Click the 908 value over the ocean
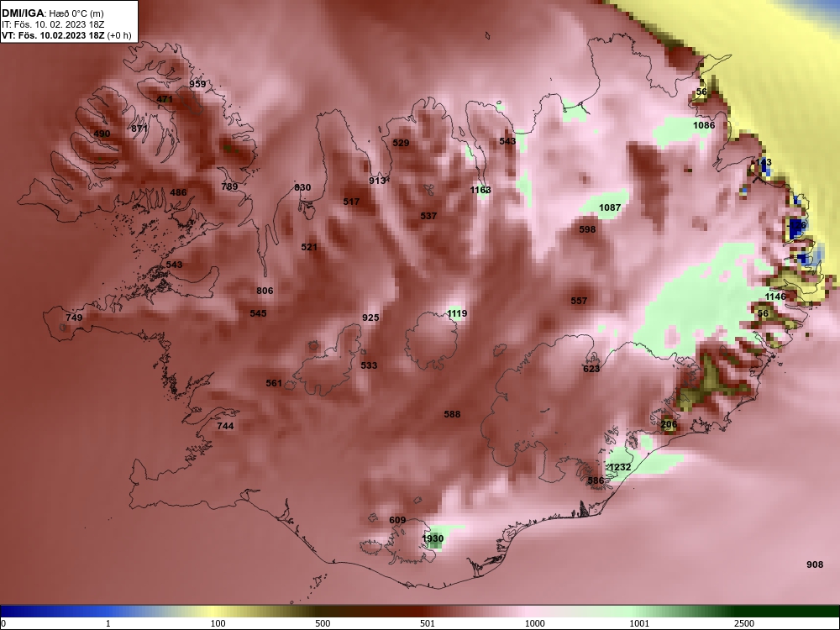This screenshot has height=630, width=840. coord(815,564)
